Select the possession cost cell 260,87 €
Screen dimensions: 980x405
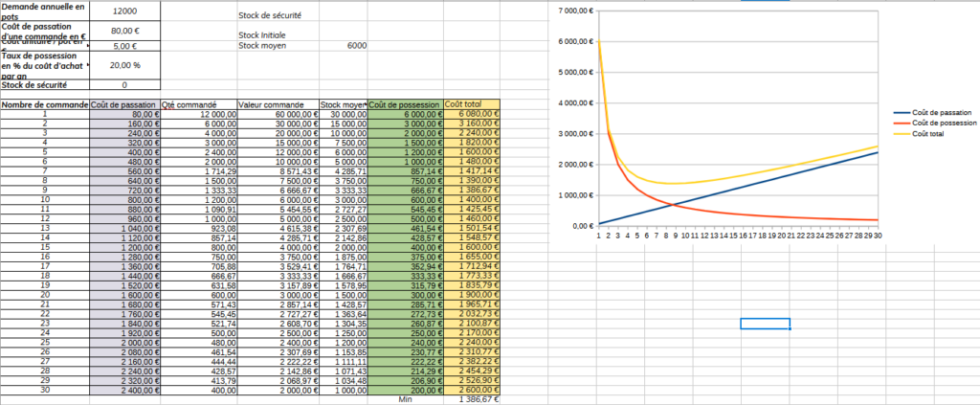click(406, 322)
